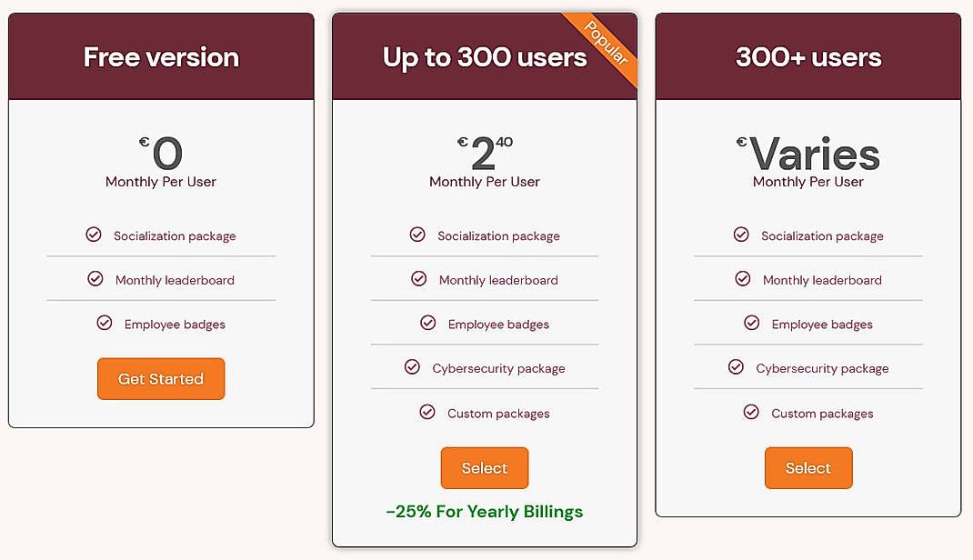
Task: Click the Get Started button
Action: (x=161, y=378)
